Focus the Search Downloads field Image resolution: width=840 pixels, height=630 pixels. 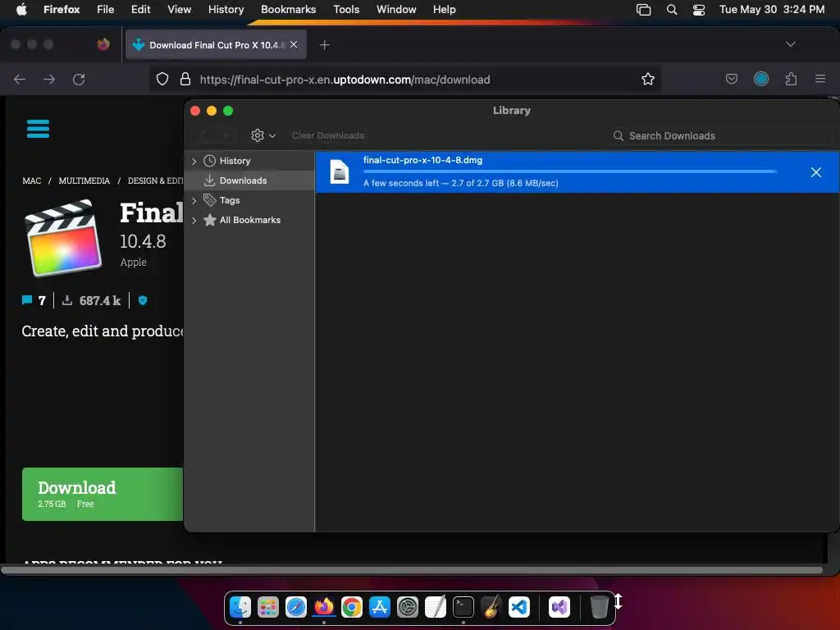click(720, 136)
